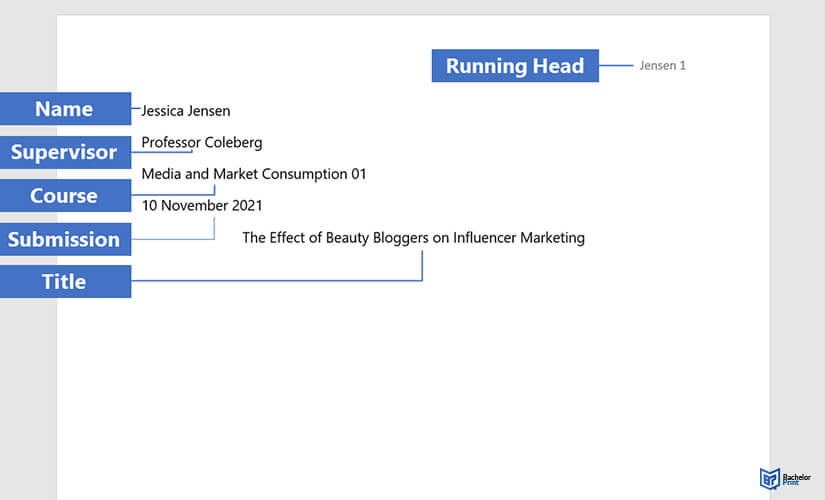Image resolution: width=825 pixels, height=500 pixels.
Task: Click the Course label box
Action: [x=64, y=196]
